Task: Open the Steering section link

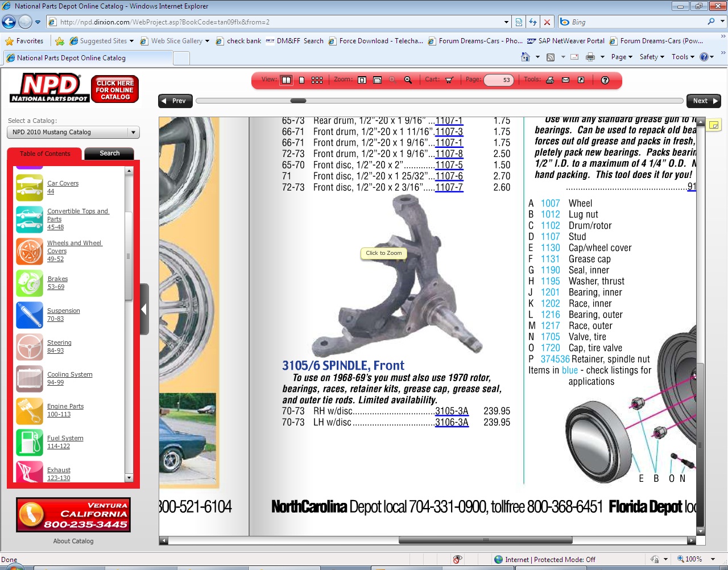Action: pos(59,342)
